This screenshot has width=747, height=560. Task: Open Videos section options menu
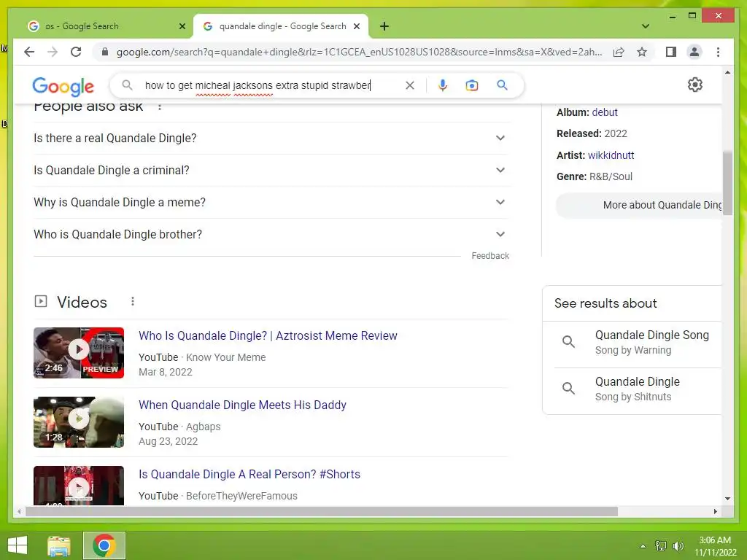click(133, 301)
